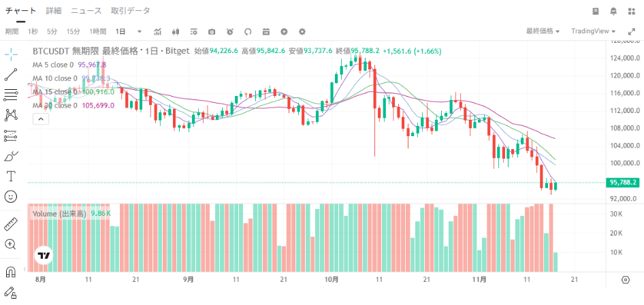This screenshot has width=644, height=305.
Task: Open the alarm clock alert icon
Action: [x=229, y=31]
